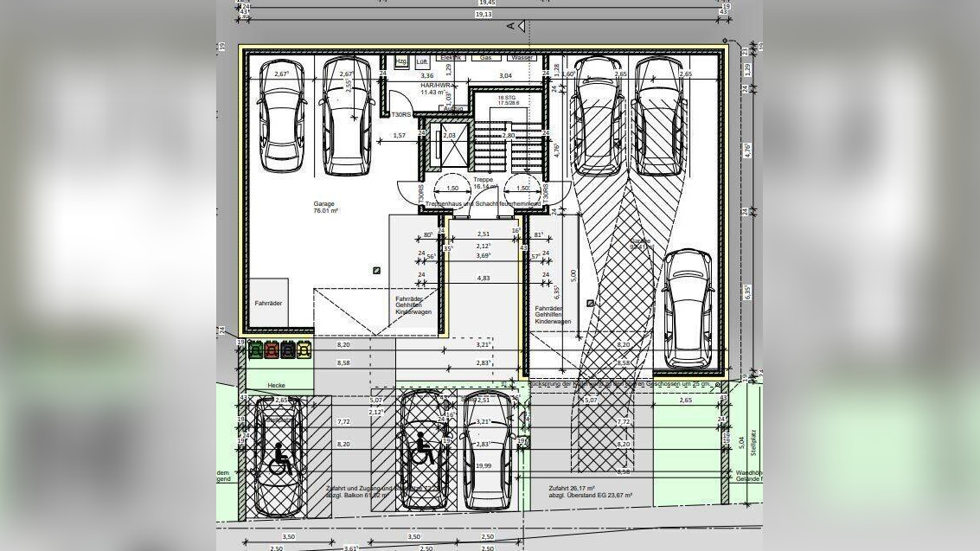This screenshot has width=980, height=551.
Task: Click the "Hzg." box label
Action: 402,62
